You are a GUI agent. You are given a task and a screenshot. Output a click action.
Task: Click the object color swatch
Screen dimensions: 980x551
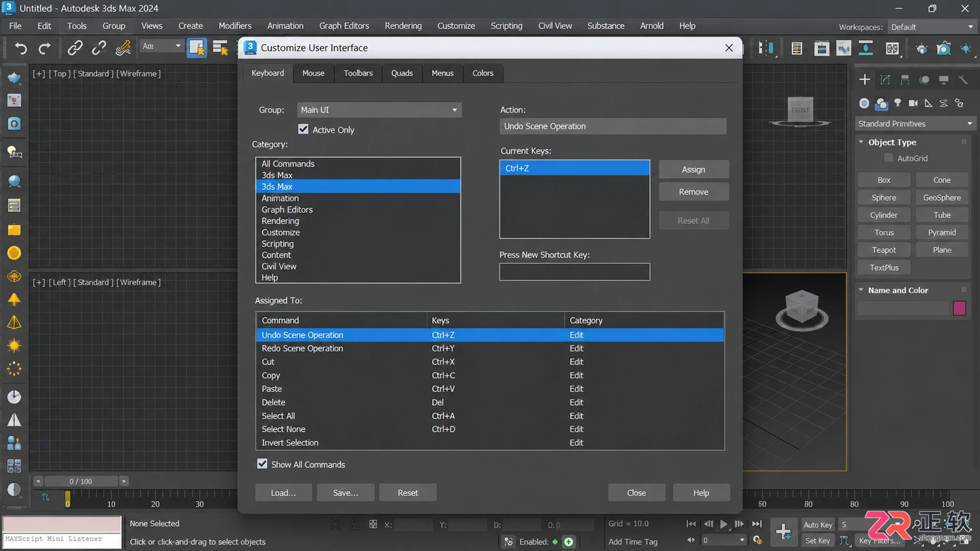[960, 308]
